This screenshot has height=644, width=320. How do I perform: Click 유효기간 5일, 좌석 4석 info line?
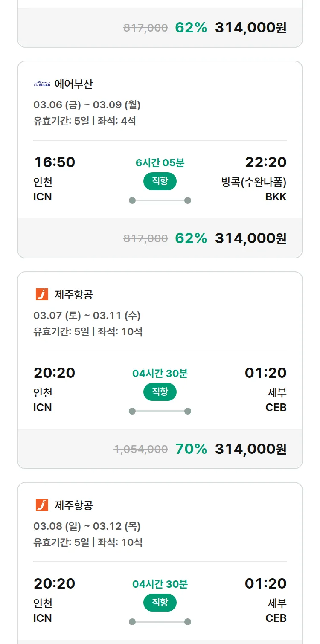(84, 121)
